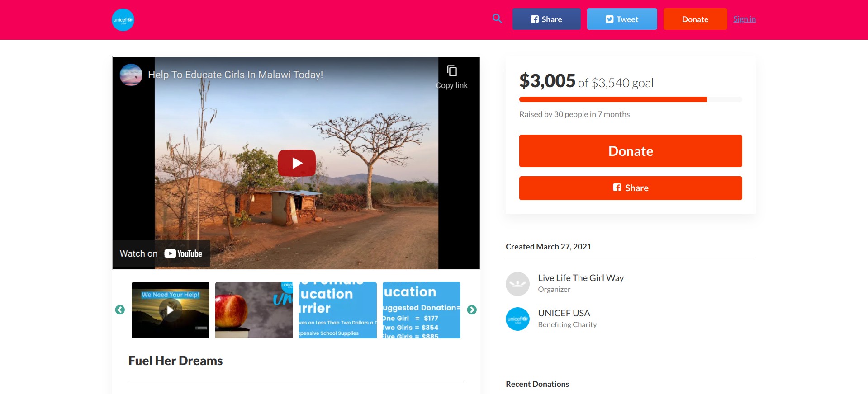Click the Tweet button
The image size is (868, 394).
(x=621, y=19)
